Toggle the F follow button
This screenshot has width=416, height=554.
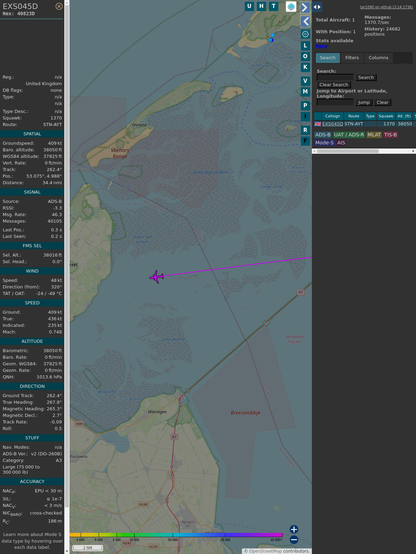305,141
